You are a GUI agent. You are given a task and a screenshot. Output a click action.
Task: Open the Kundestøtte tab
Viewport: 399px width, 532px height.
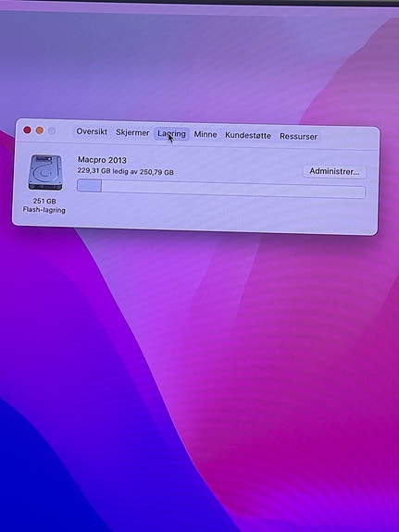coord(248,135)
